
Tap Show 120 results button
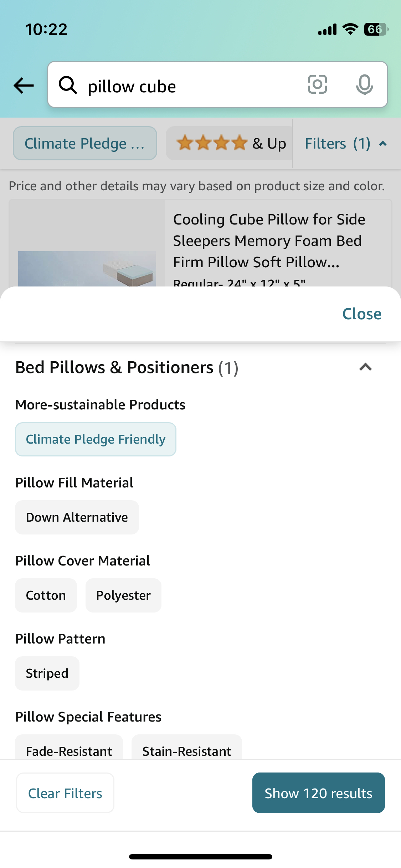coord(318,793)
